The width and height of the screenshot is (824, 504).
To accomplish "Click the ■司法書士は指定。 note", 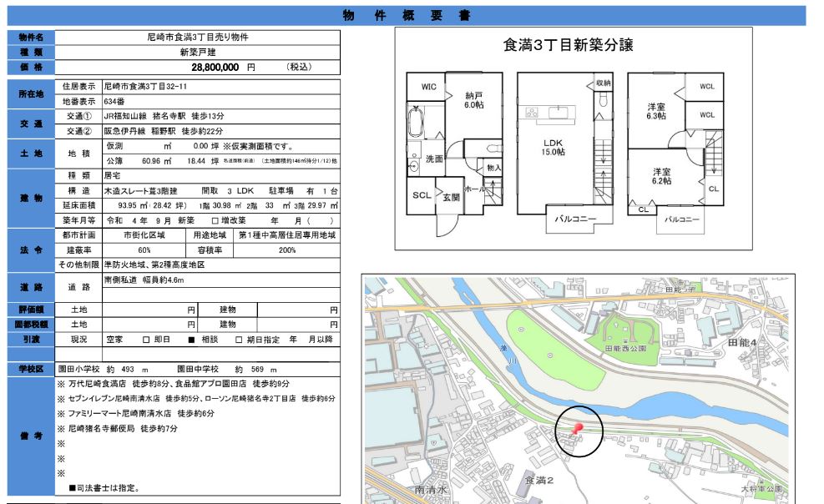I will click(104, 488).
